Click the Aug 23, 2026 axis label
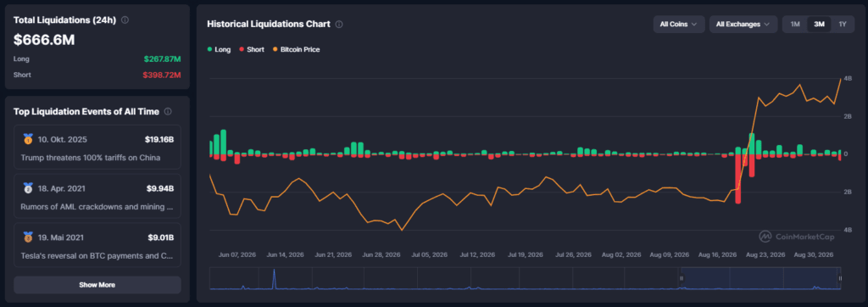868x307 pixels. coord(765,255)
